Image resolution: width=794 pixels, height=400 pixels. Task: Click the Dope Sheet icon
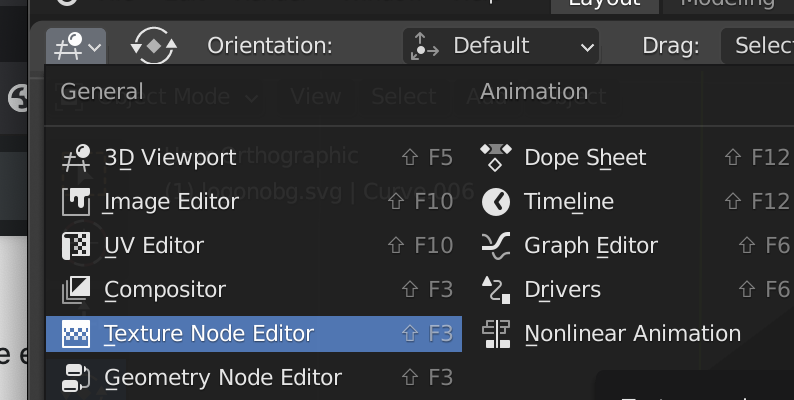(x=496, y=158)
